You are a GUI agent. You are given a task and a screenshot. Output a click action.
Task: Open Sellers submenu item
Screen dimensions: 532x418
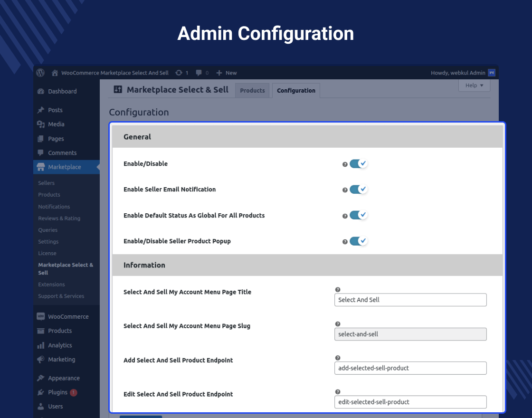click(46, 183)
